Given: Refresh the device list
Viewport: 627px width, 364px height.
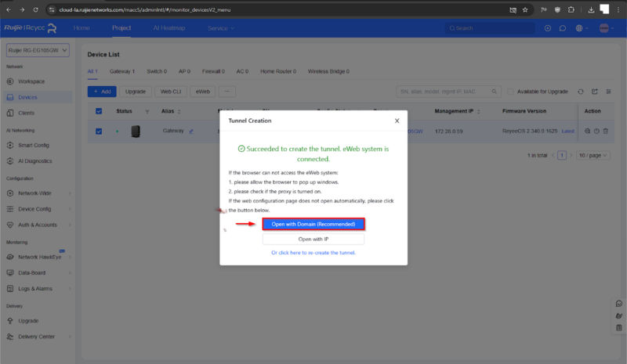Looking at the screenshot, I should coord(581,92).
